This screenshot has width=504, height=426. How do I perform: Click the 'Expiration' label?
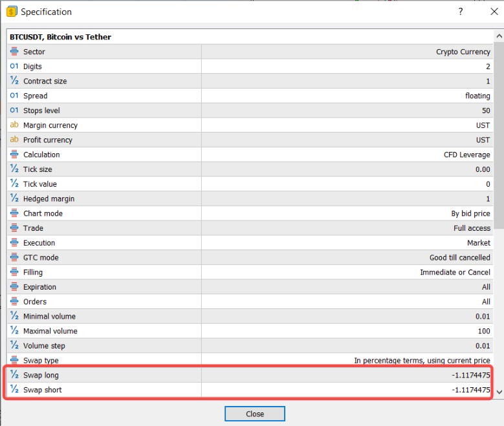39,287
